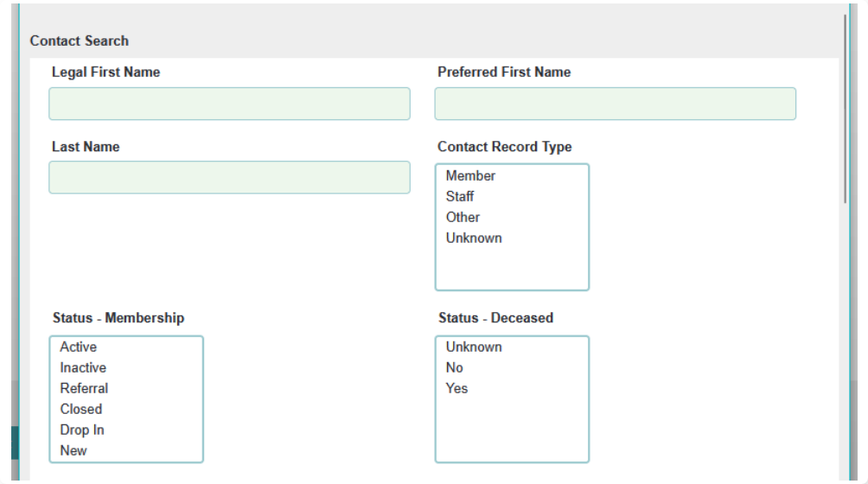
Task: Choose Drop In membership status
Action: 82,430
